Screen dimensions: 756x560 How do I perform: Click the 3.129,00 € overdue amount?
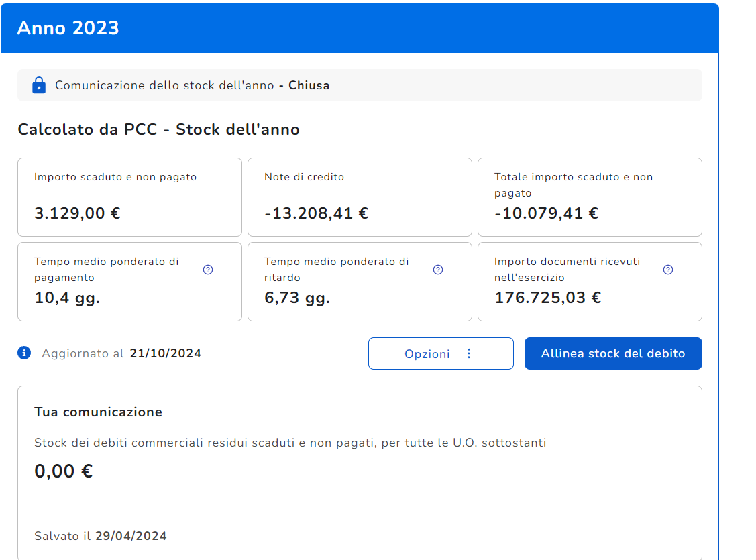[77, 213]
